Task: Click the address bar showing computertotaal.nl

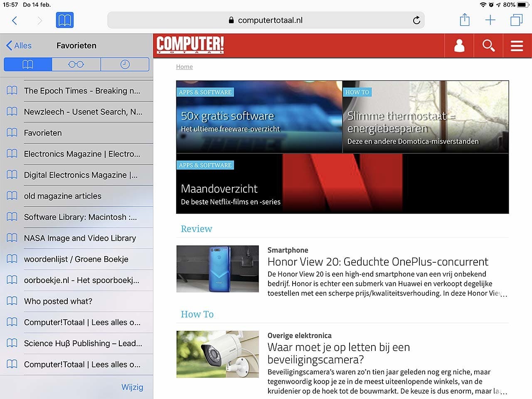Action: pyautogui.click(x=266, y=20)
